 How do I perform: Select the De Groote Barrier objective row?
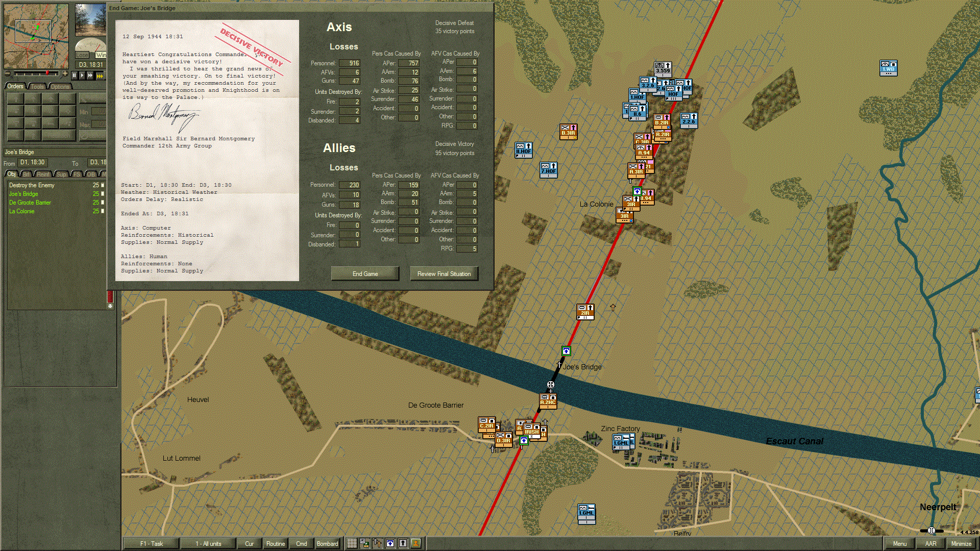[x=56, y=203]
